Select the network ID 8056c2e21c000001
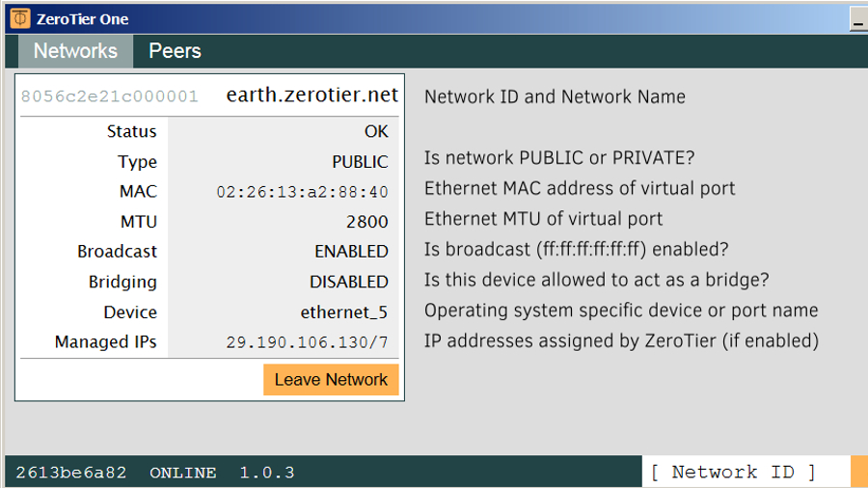This screenshot has height=488, width=868. click(110, 96)
